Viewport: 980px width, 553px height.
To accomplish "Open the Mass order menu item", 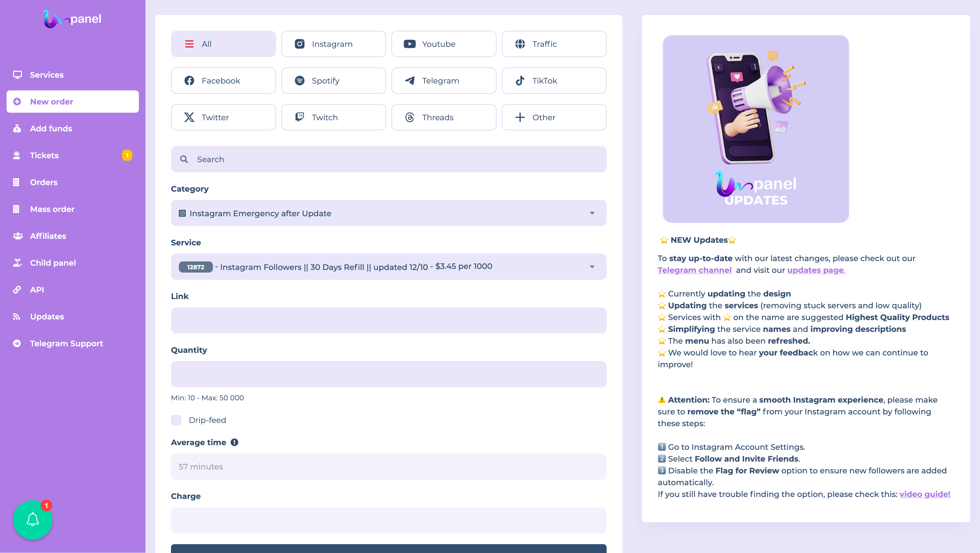I will [52, 209].
